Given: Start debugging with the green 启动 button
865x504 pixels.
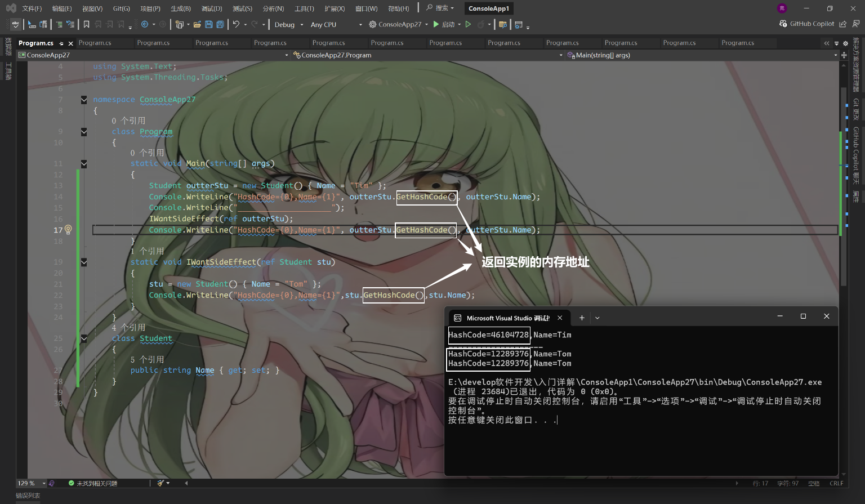Looking at the screenshot, I should tap(444, 24).
